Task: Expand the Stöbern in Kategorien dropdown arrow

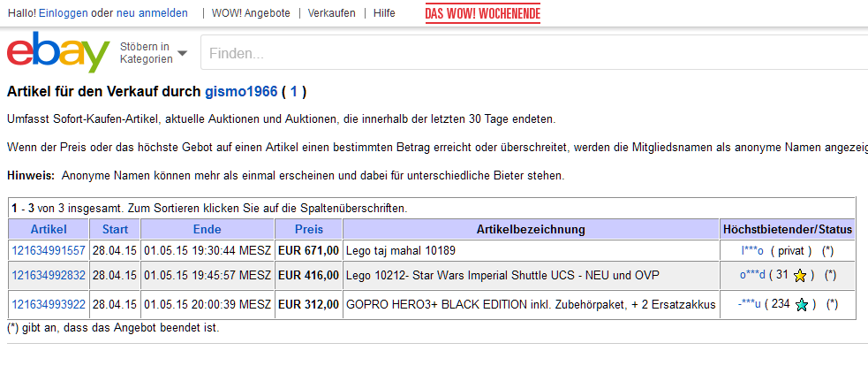Action: point(182,53)
